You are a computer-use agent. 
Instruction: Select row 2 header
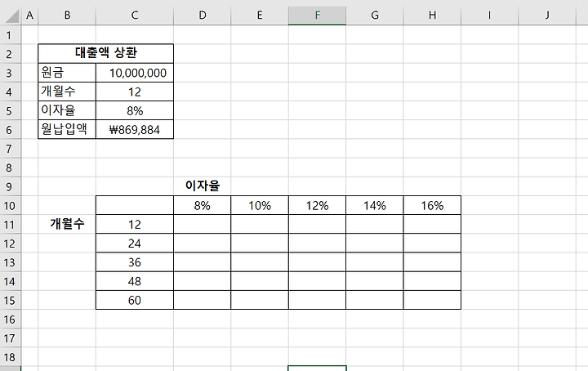(11, 54)
